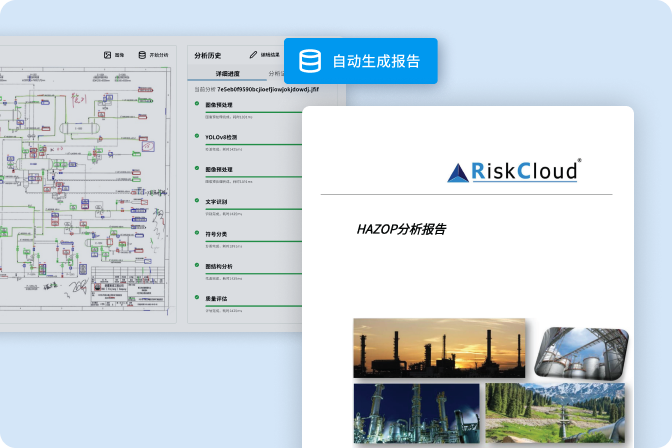Click the sunset refinery photo thumbnail
The width and height of the screenshot is (672, 448).
coord(438,347)
